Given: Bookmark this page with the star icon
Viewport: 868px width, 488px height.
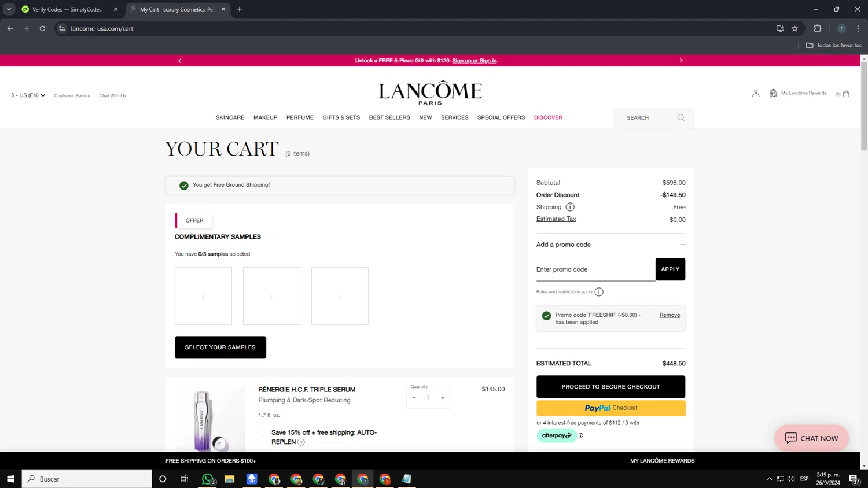Looking at the screenshot, I should [x=795, y=28].
